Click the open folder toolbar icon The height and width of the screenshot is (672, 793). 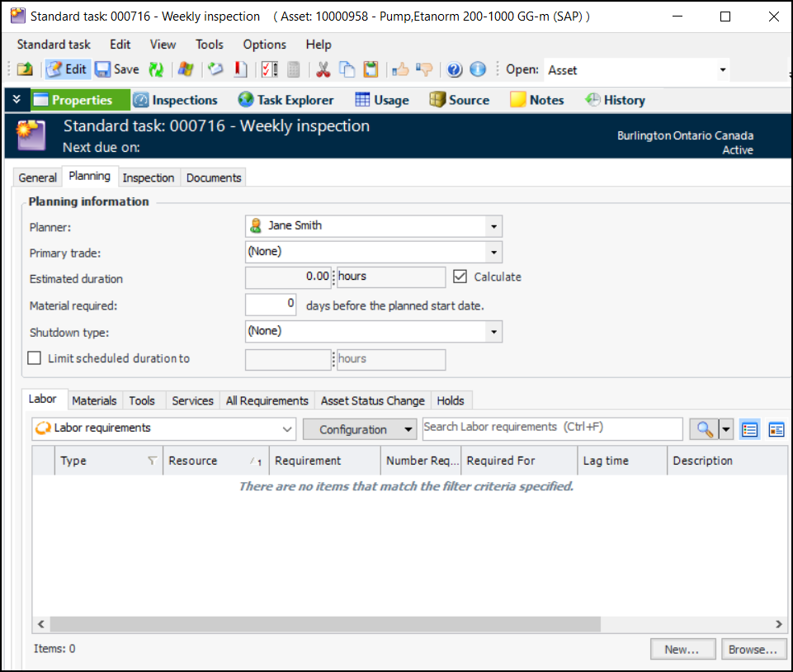coord(25,69)
